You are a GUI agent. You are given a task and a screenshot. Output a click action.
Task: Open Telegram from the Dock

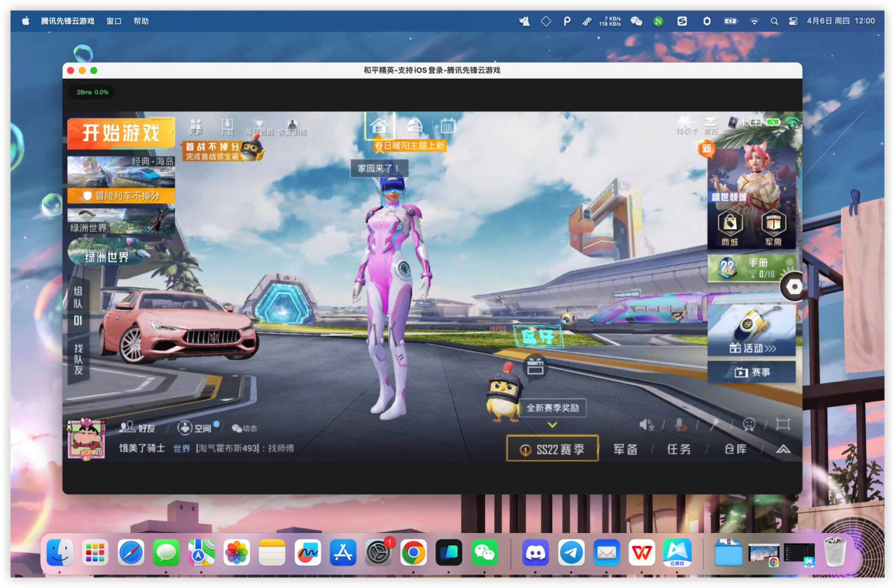click(x=571, y=553)
